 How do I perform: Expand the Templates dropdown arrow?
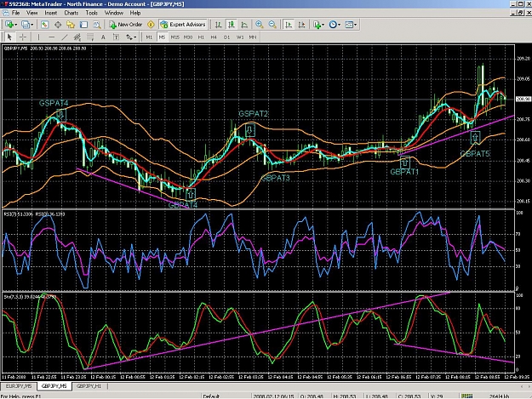[355, 25]
